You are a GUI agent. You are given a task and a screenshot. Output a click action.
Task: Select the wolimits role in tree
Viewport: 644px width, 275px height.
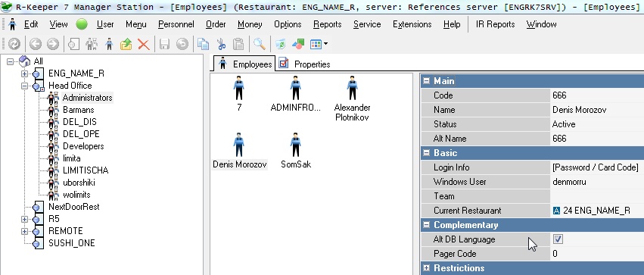pos(76,195)
